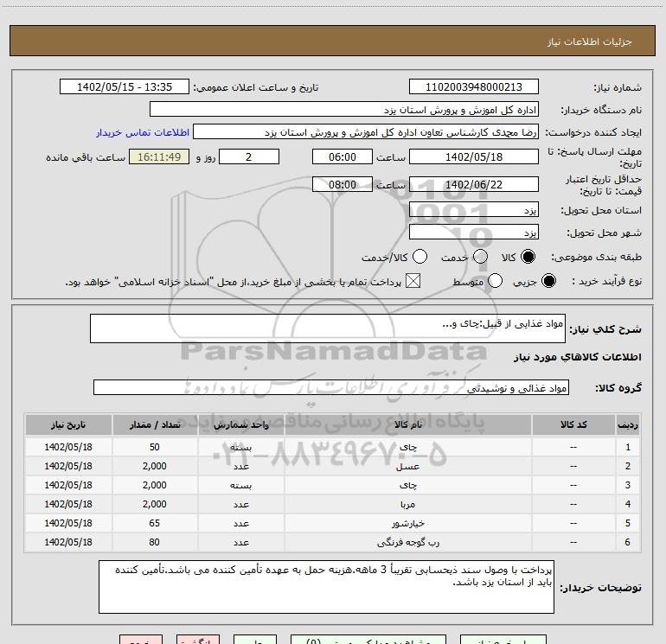The height and width of the screenshot is (644, 666).
Task: Click the price validity date field 1402/06/22
Action: (x=474, y=184)
